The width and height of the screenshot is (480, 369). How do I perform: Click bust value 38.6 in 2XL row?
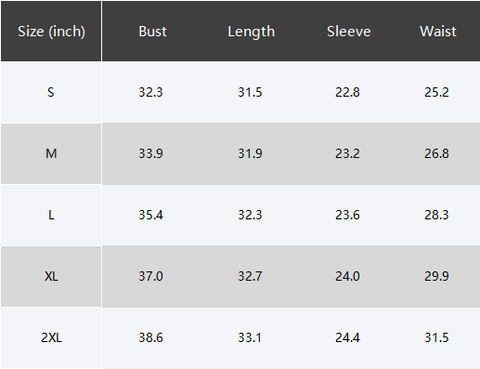click(x=151, y=338)
